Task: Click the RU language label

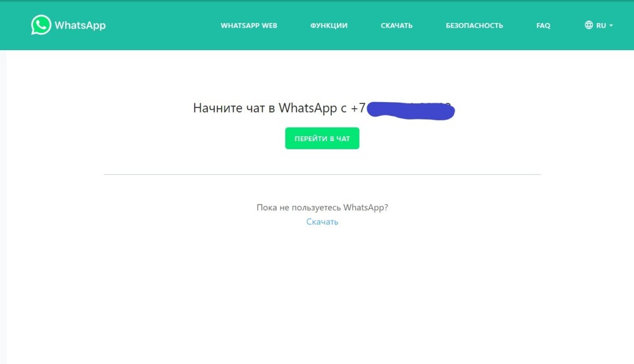Action: [x=601, y=25]
